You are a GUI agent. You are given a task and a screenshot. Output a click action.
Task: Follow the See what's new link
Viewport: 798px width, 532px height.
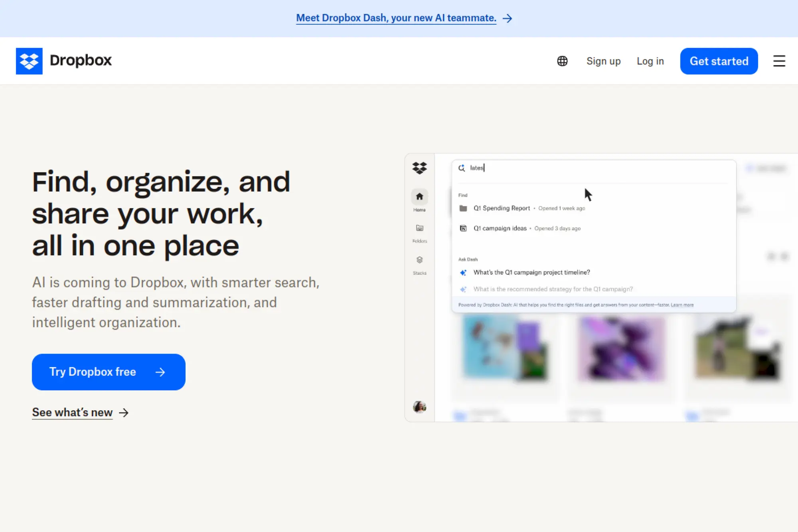tap(72, 412)
